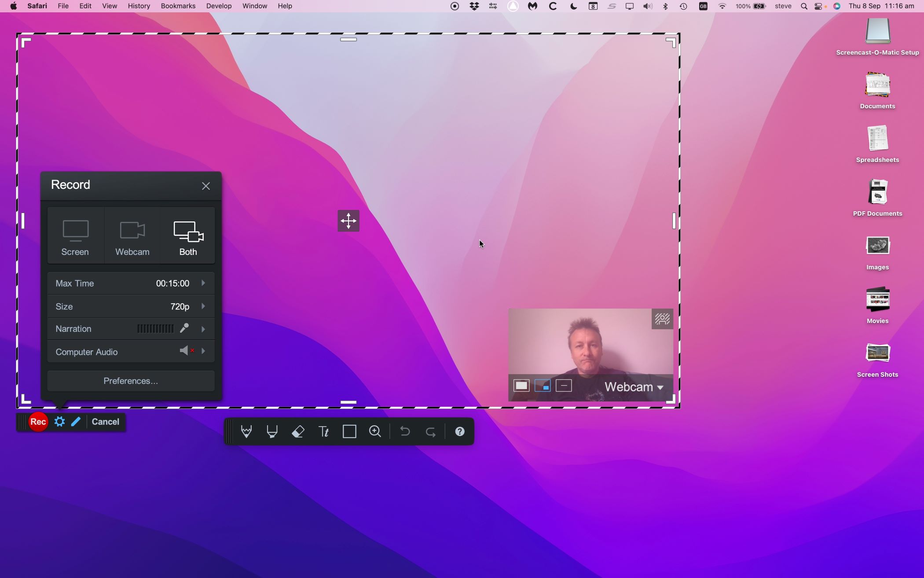
Task: Click the Rec button to start recording
Action: pos(38,422)
